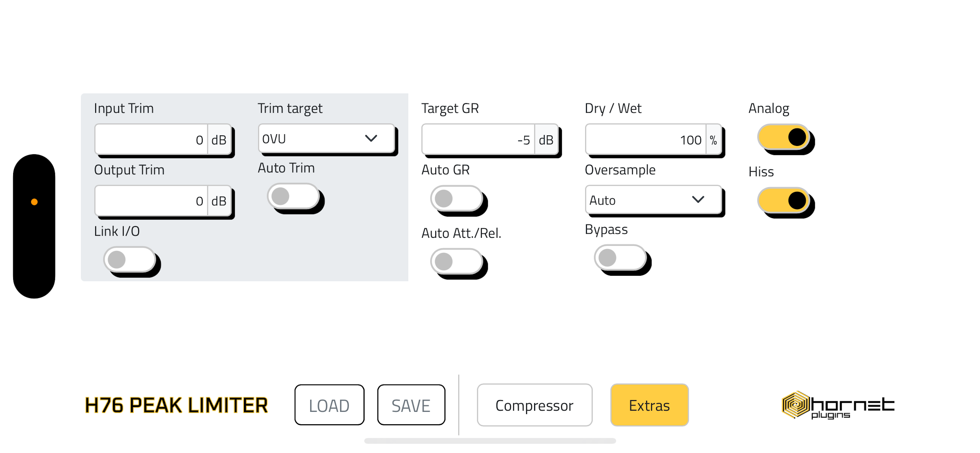Enable Auto GR toggle
Screen dimensions: 980x453
(x=456, y=198)
